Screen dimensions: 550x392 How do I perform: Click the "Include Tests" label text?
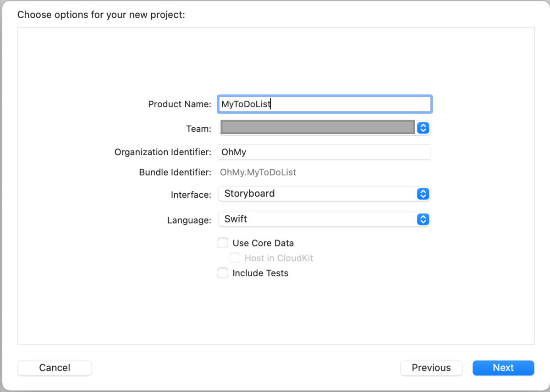click(260, 273)
